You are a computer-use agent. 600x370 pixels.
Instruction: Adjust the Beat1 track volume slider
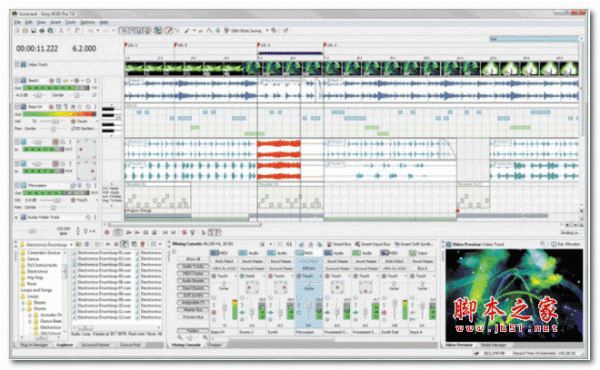coord(38,95)
